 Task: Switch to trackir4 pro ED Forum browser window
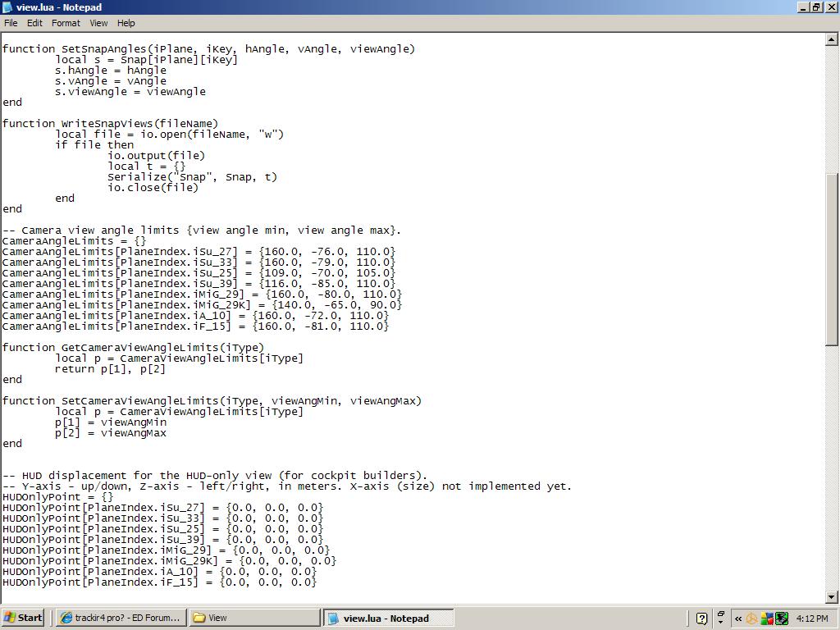pos(121,618)
